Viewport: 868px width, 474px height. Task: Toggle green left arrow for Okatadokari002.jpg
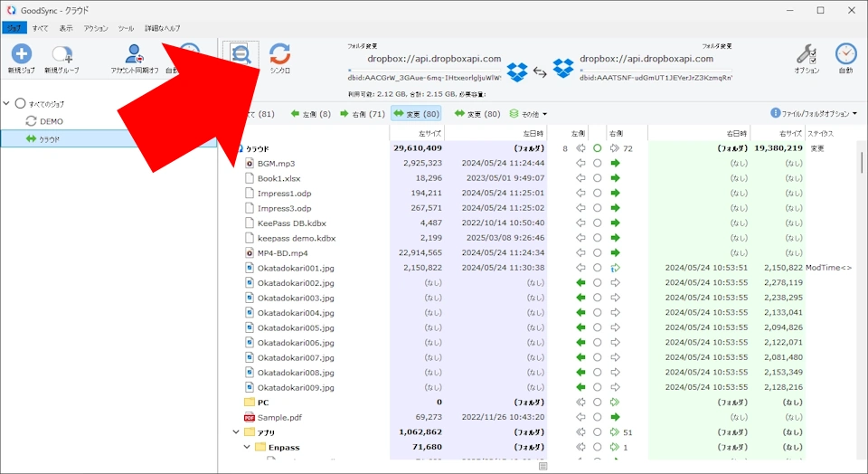point(580,283)
